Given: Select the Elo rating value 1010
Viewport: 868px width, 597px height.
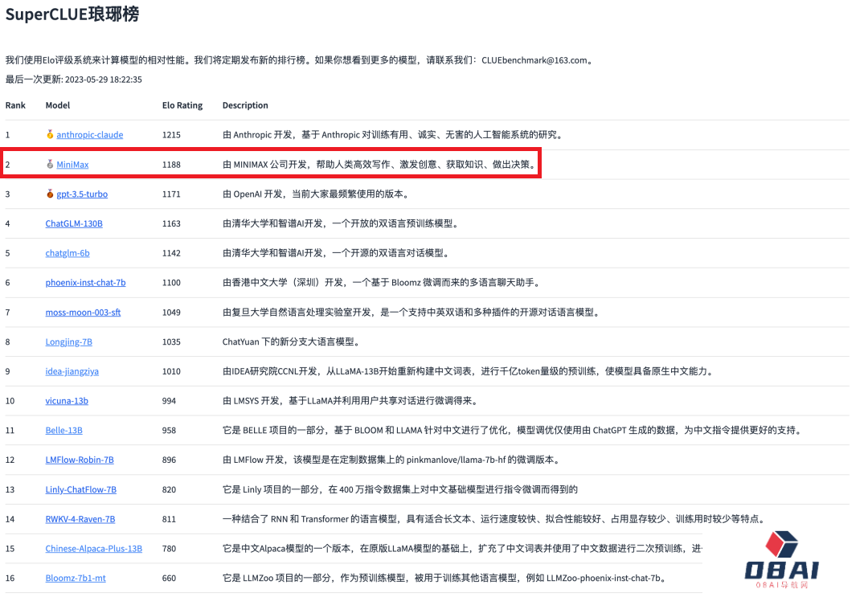Looking at the screenshot, I should click(171, 371).
